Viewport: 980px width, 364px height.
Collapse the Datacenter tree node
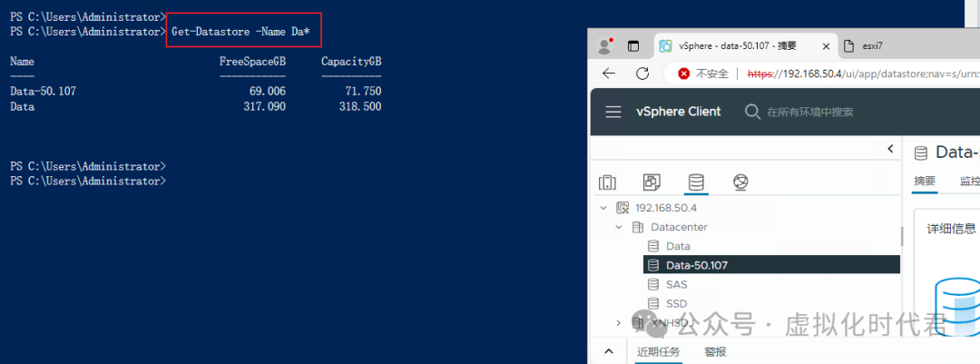619,227
